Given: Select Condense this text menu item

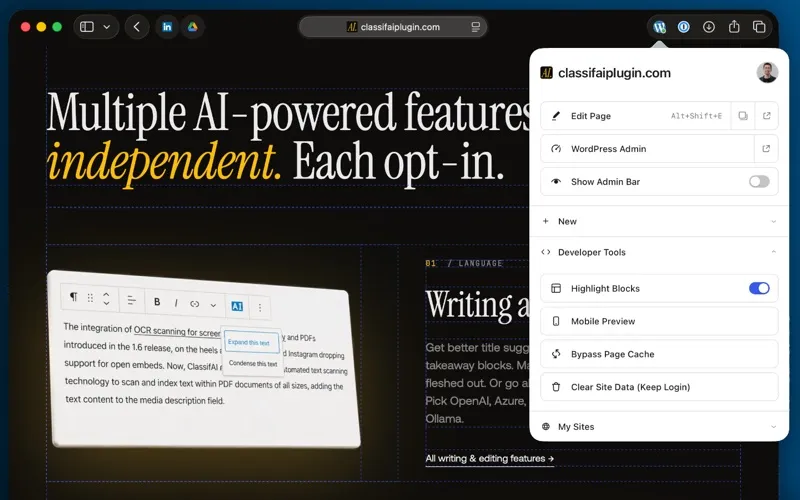Looking at the screenshot, I should pyautogui.click(x=253, y=363).
